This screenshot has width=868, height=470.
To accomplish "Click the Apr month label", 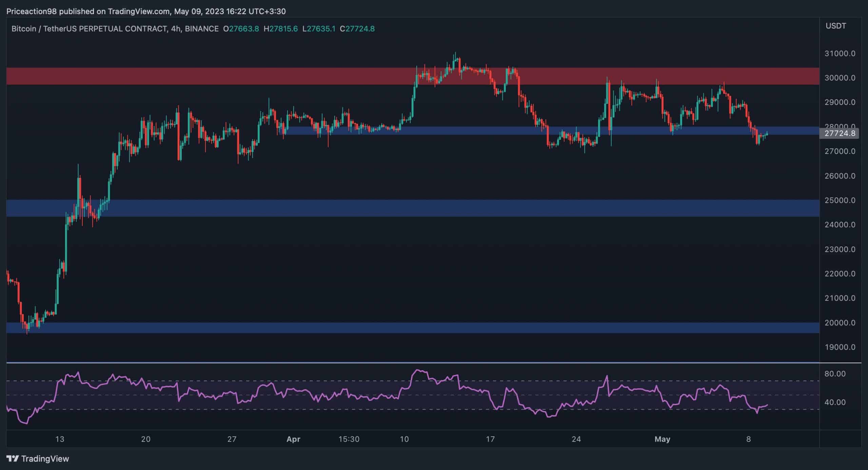I will click(293, 439).
